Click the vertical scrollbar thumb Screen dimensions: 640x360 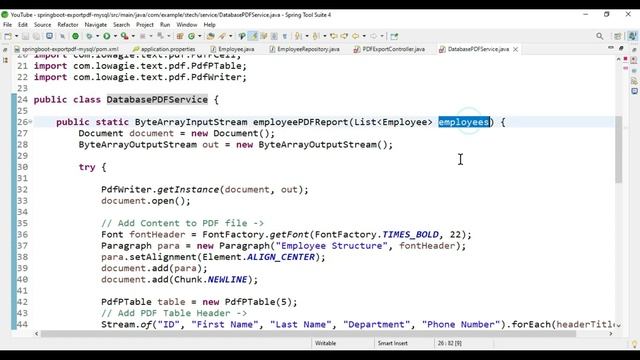(618, 149)
